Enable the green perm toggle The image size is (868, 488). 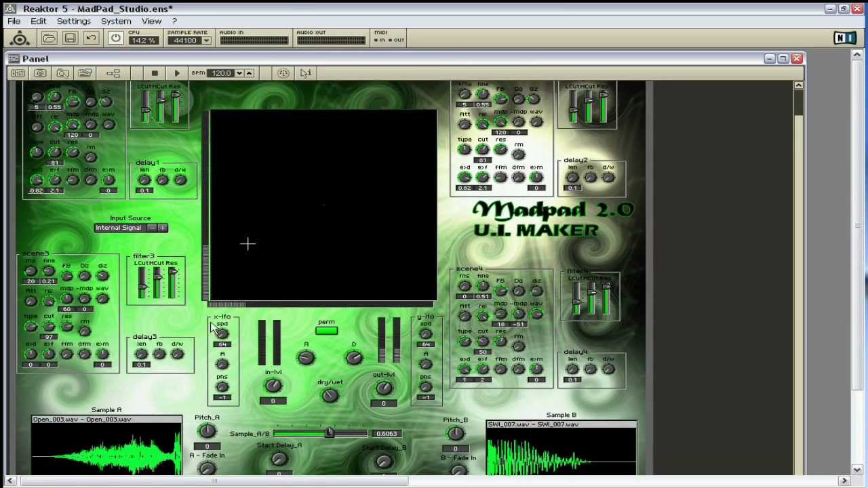click(326, 331)
